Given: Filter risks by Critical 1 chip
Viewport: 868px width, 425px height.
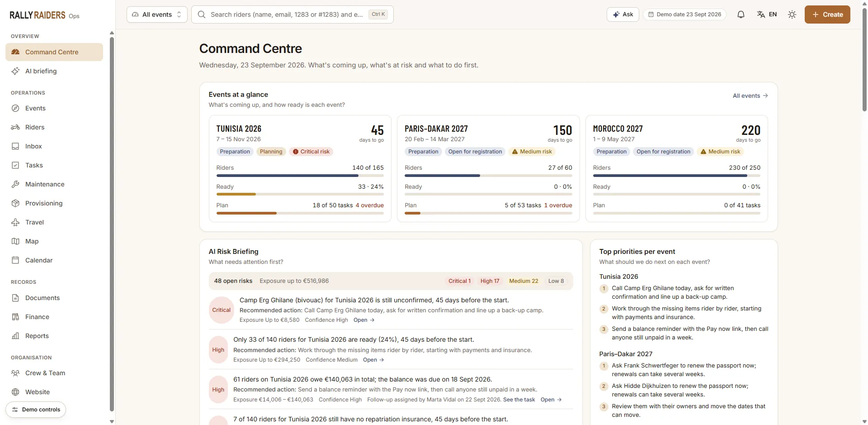Looking at the screenshot, I should point(459,281).
